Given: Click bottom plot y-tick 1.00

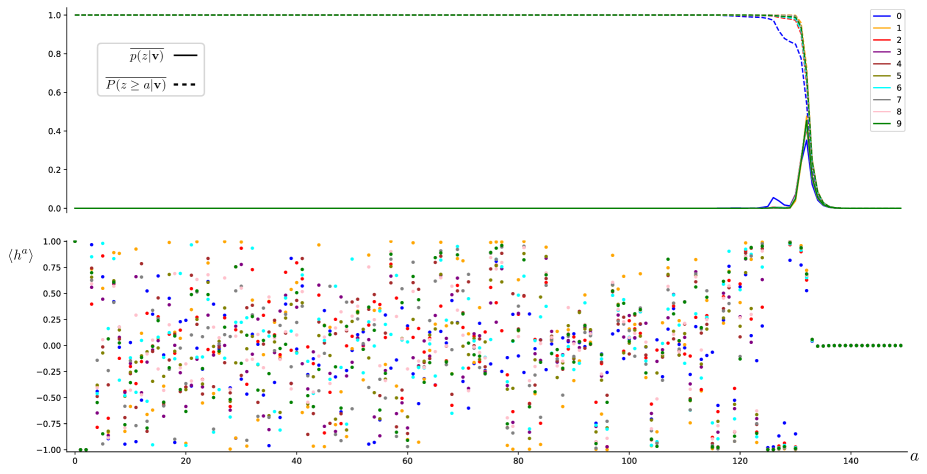Looking at the screenshot, I should coord(51,241).
